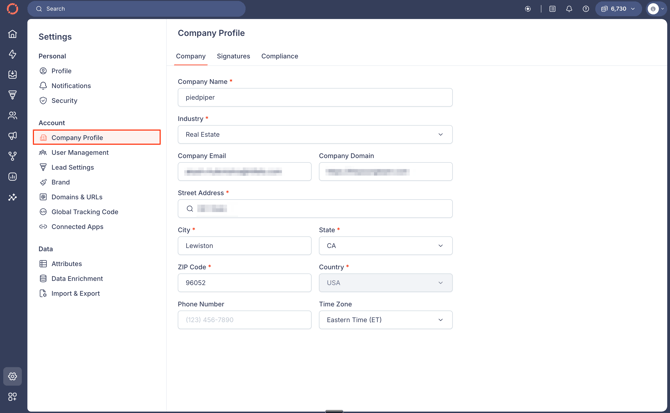Switch to the Signatures tab
This screenshot has width=670, height=413.
pyautogui.click(x=233, y=56)
